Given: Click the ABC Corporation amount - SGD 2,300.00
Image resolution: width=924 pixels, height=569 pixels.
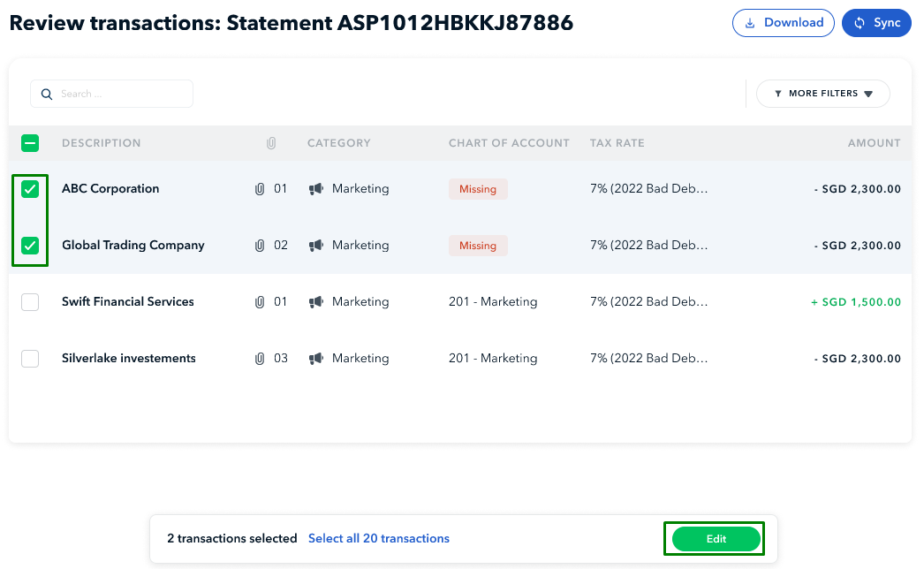Looking at the screenshot, I should point(858,189).
